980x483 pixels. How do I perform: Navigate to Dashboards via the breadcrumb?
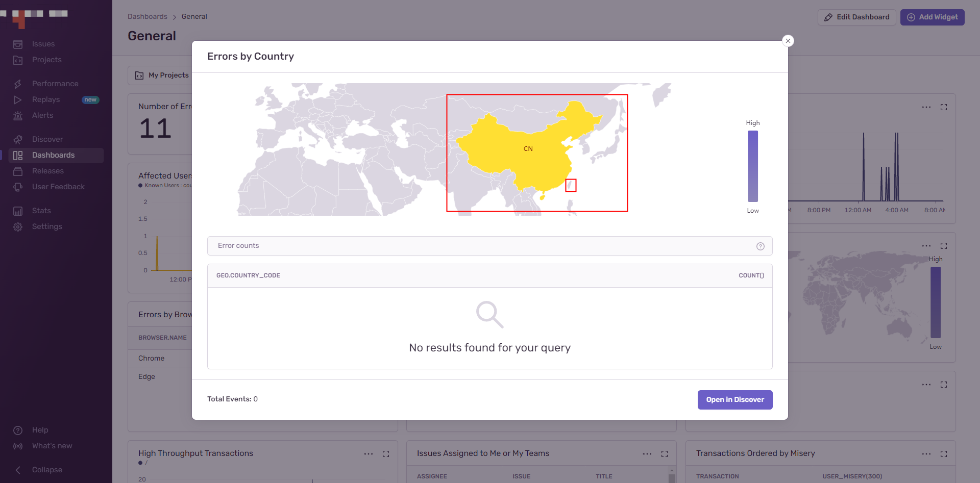pos(147,16)
